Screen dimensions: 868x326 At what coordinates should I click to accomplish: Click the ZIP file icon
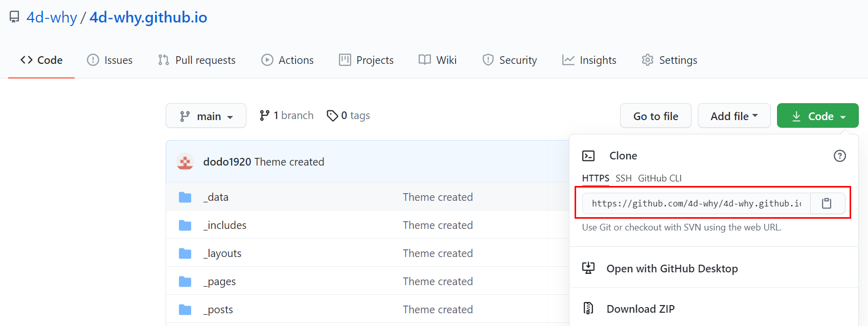click(588, 308)
